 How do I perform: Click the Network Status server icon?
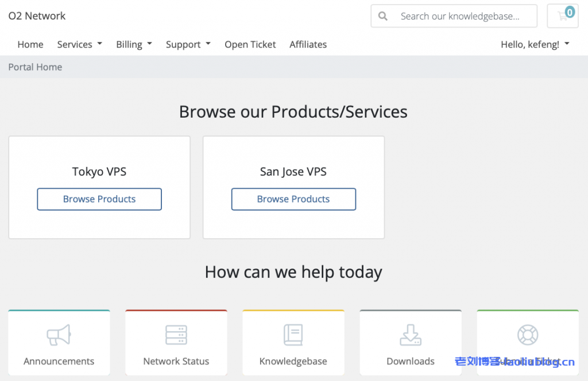click(x=176, y=335)
